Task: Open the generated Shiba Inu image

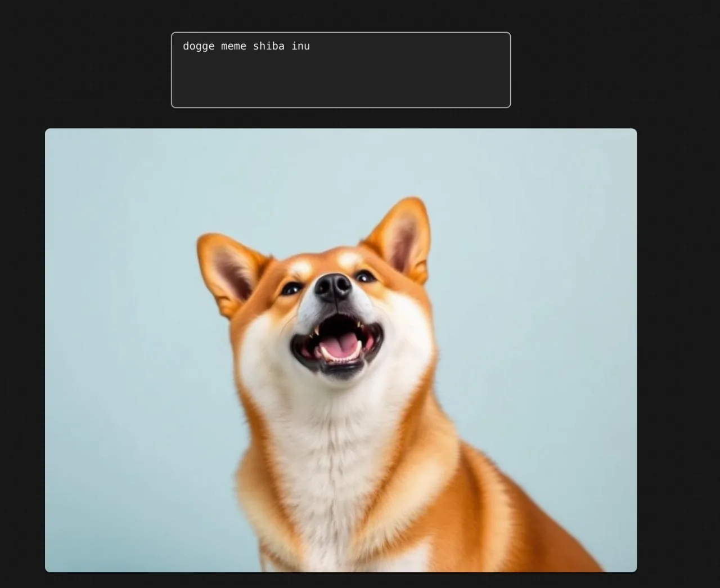Action: pos(341,350)
